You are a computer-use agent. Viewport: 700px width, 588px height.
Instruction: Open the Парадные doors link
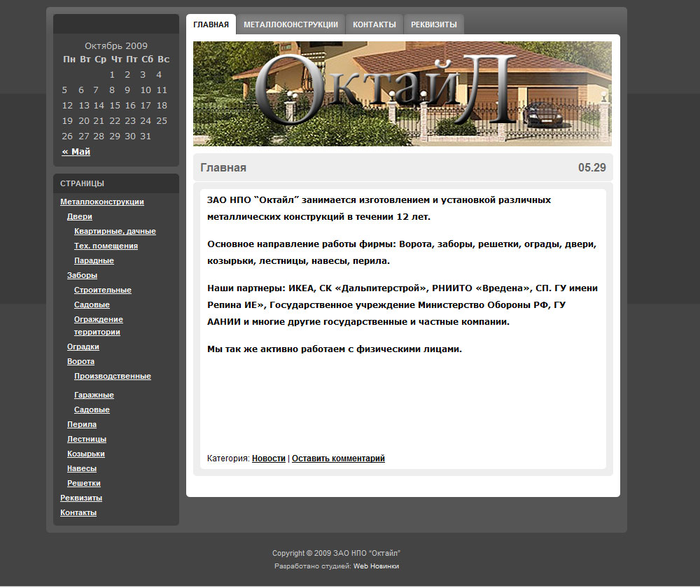tap(94, 260)
